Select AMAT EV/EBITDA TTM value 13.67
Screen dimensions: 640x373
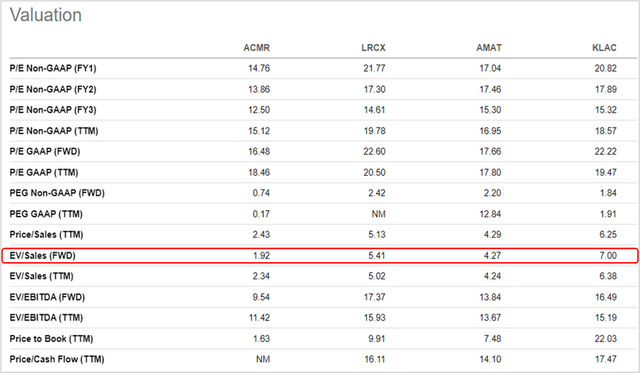(x=490, y=317)
